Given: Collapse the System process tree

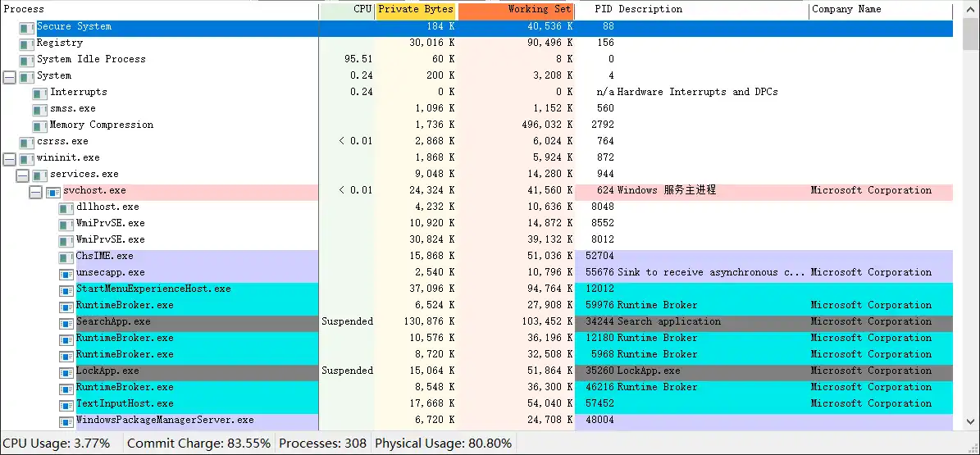Looking at the screenshot, I should (9, 76).
